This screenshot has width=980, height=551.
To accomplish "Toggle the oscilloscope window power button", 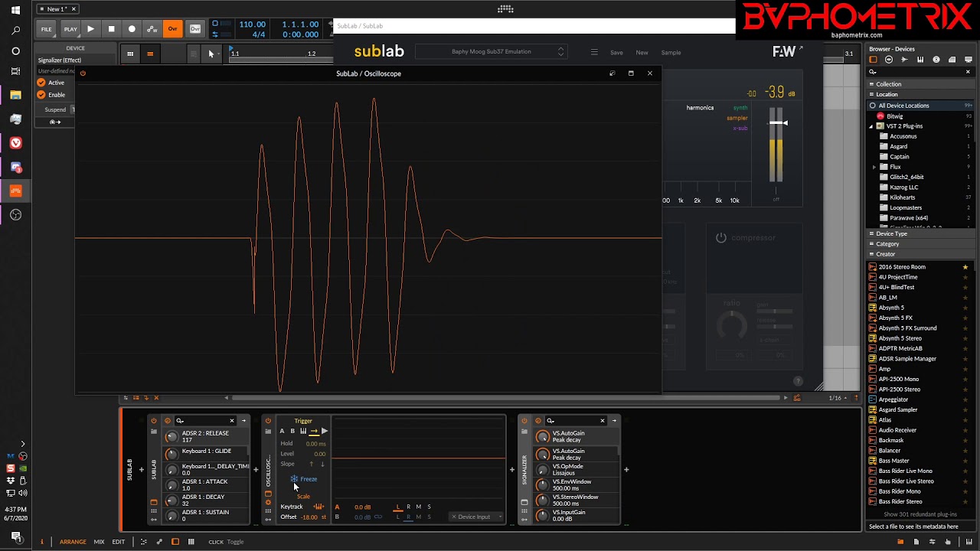I will 83,73.
